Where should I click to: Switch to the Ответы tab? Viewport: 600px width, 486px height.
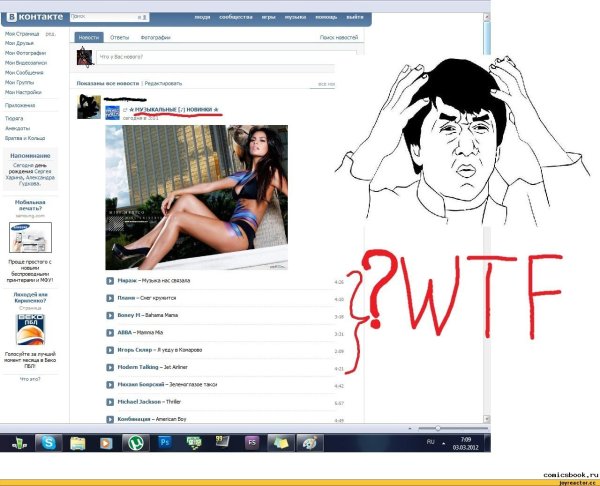point(119,37)
